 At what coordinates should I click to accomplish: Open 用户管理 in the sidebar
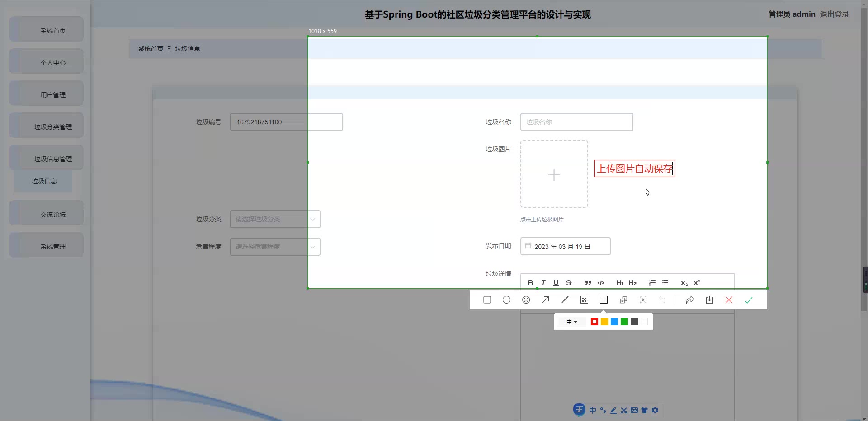pyautogui.click(x=47, y=94)
